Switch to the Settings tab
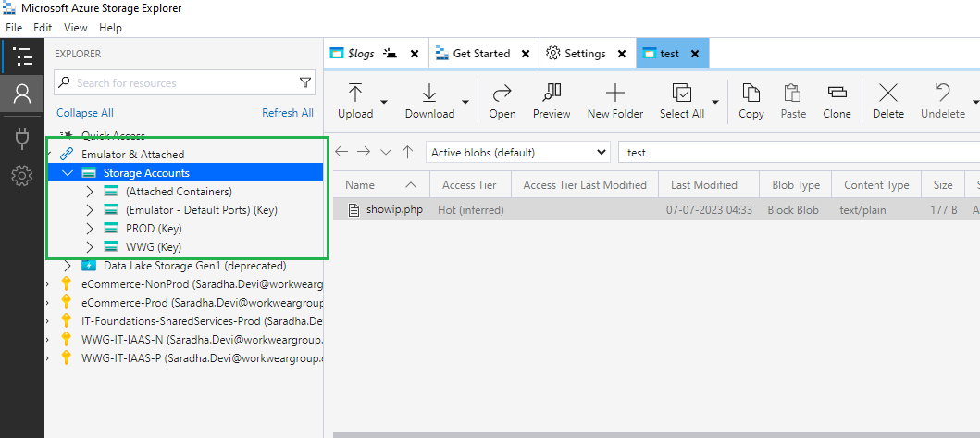The width and height of the screenshot is (980, 438). [x=585, y=53]
